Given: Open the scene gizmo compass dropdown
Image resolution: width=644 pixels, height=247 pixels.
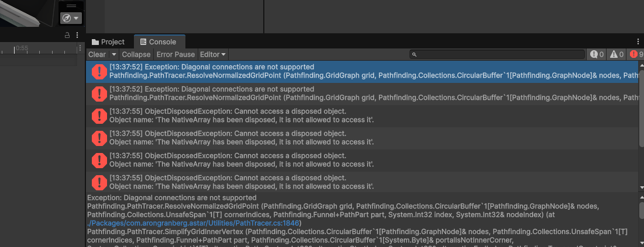Looking at the screenshot, I should [71, 18].
